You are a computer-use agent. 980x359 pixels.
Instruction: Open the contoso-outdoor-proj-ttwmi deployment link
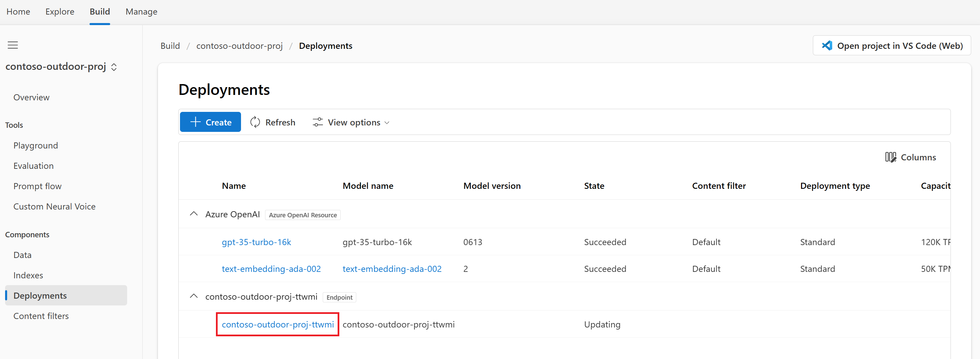coord(278,324)
